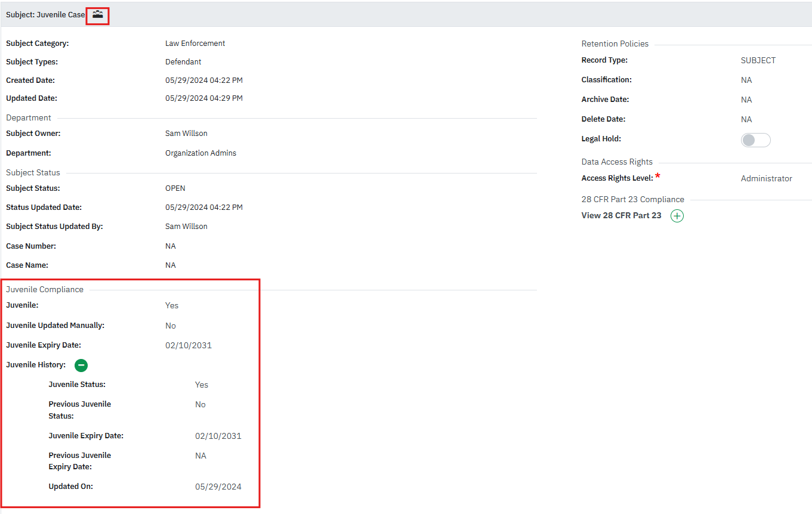This screenshot has width=812, height=514.
Task: Click the '28 CFR Part 23 Compliance' heading
Action: [633, 199]
